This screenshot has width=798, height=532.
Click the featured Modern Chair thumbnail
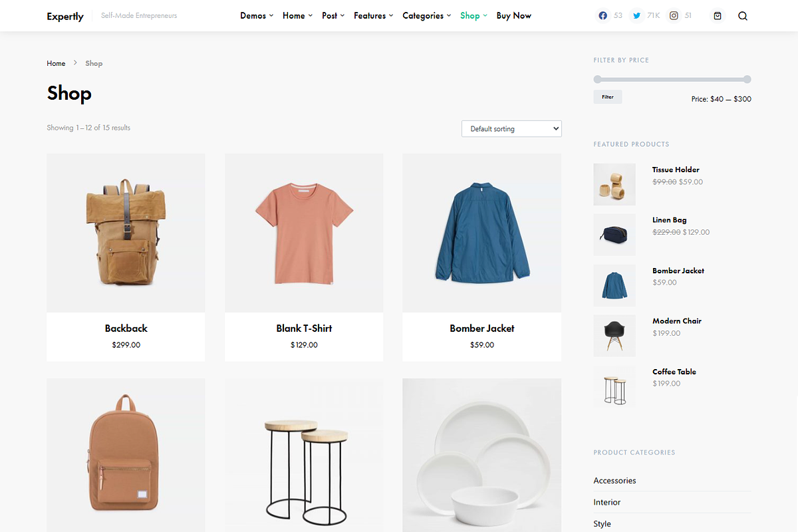coord(614,336)
